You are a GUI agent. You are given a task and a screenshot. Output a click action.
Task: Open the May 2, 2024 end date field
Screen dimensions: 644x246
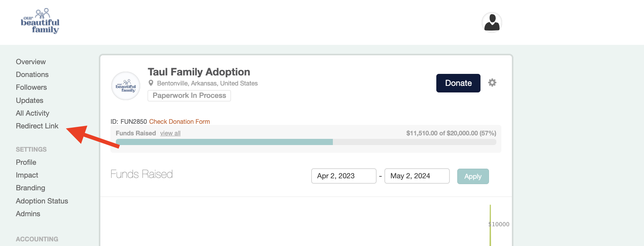tap(417, 176)
